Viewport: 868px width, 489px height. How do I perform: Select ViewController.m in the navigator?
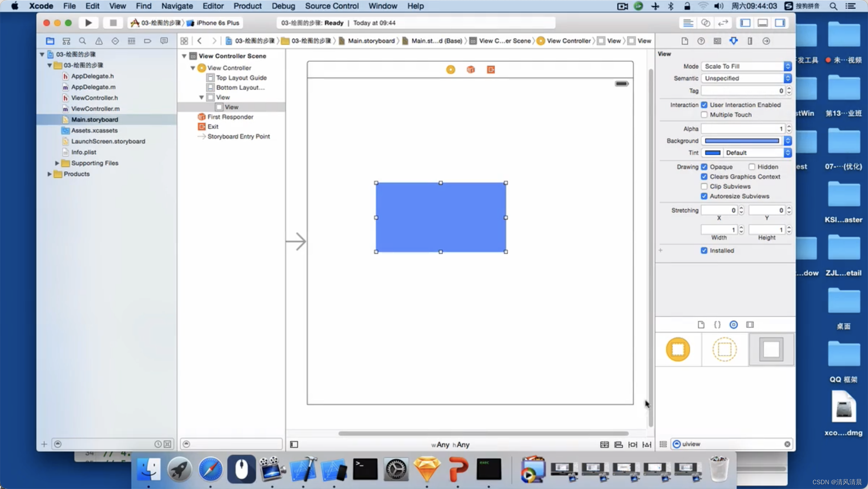[x=95, y=109]
